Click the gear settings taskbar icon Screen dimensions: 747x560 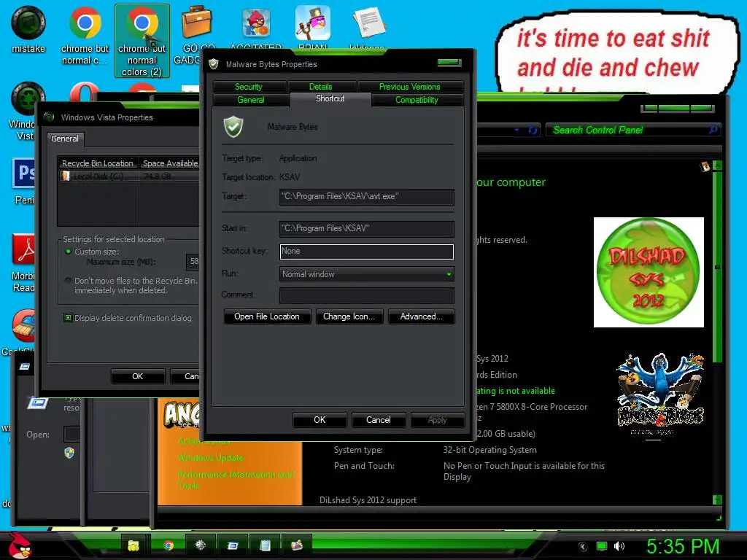(x=201, y=545)
